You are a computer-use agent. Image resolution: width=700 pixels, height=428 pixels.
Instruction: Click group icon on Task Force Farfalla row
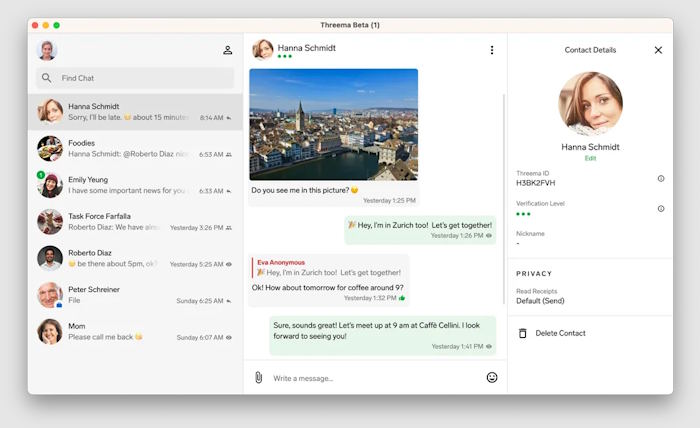click(x=229, y=228)
